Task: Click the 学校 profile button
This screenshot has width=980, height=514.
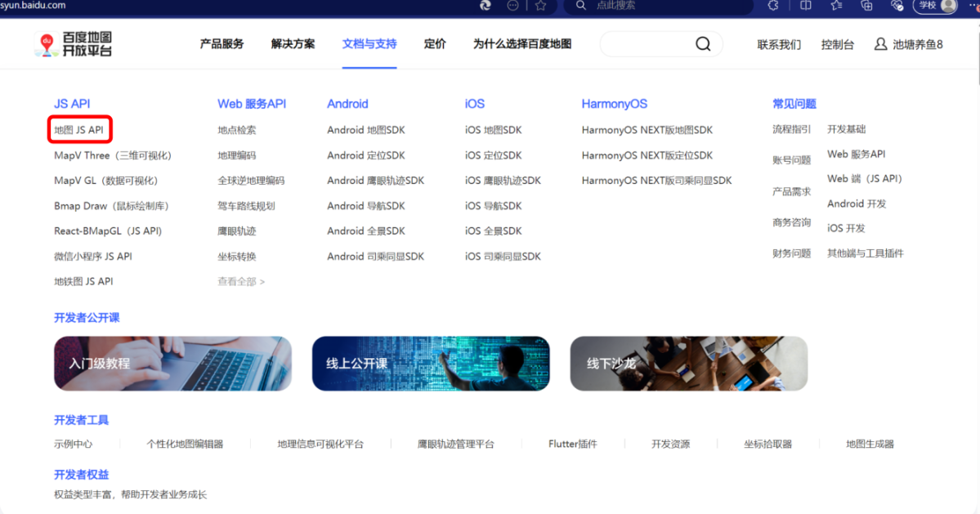Action: point(935,6)
